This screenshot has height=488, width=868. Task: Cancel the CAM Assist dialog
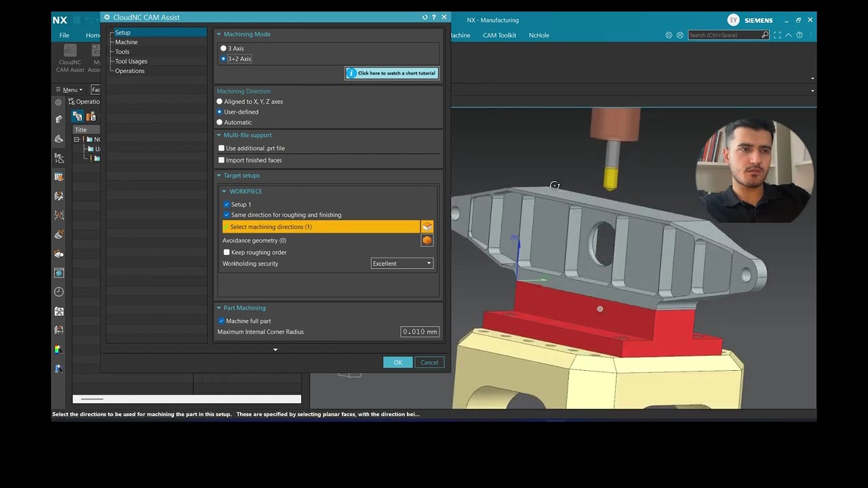pyautogui.click(x=429, y=363)
